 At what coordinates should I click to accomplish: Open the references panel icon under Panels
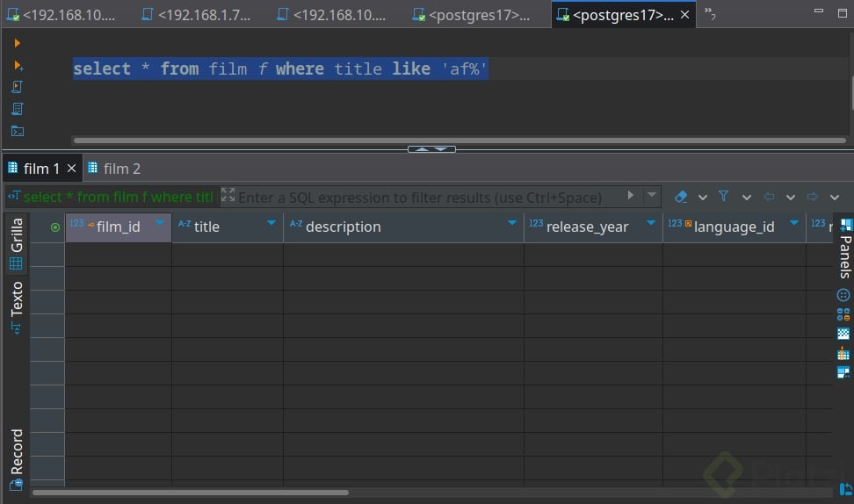coord(843,373)
